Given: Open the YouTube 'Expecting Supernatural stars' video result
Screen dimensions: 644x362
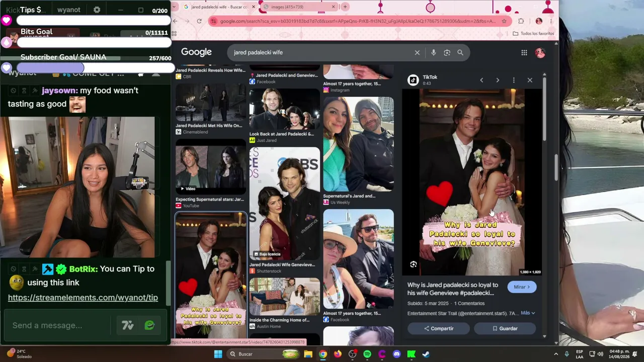Looking at the screenshot, I should click(x=211, y=167).
